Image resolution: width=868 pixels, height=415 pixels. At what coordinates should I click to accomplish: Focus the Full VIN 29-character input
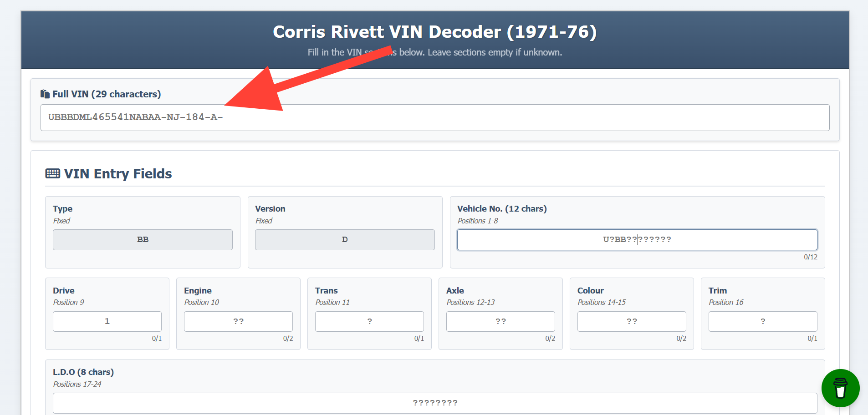[x=434, y=118]
